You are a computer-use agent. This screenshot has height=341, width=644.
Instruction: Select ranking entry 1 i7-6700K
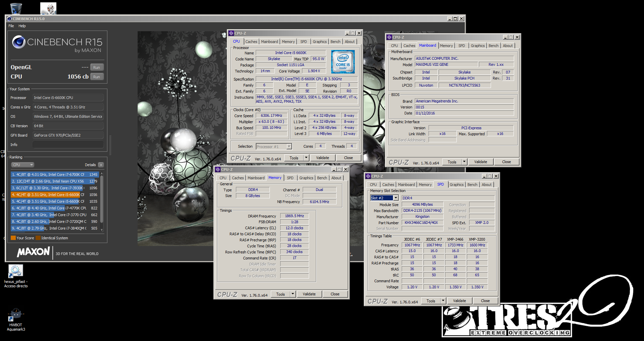(x=55, y=175)
